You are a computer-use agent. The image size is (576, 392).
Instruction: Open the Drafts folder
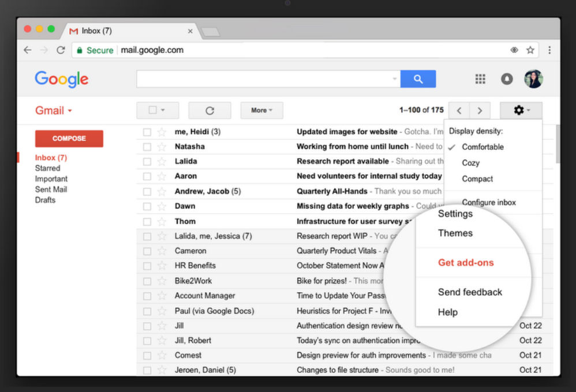[x=45, y=201]
